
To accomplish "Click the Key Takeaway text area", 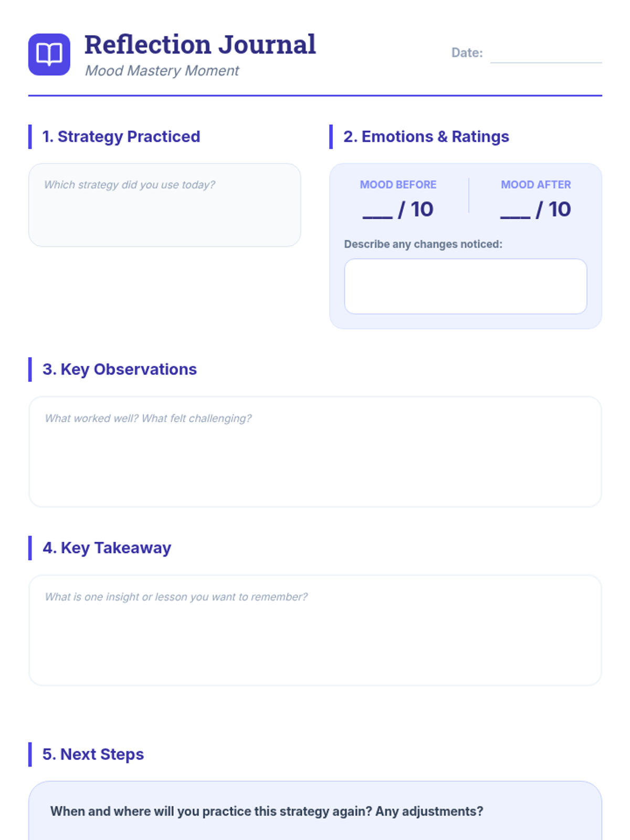I will (x=315, y=630).
